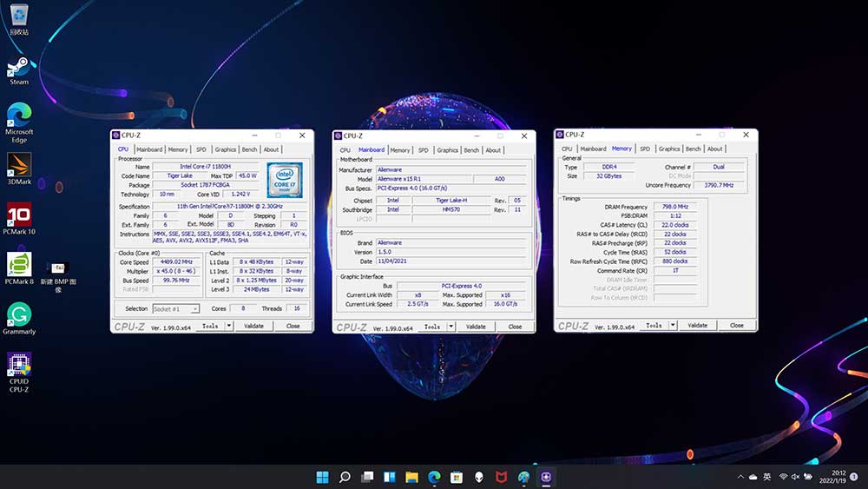Open Microsoft Edge from the taskbar

tap(434, 477)
